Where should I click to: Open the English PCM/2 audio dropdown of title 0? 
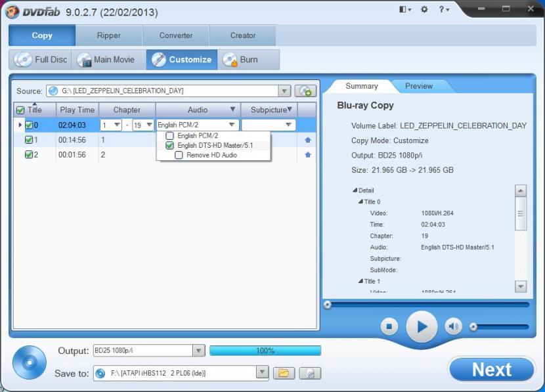232,125
